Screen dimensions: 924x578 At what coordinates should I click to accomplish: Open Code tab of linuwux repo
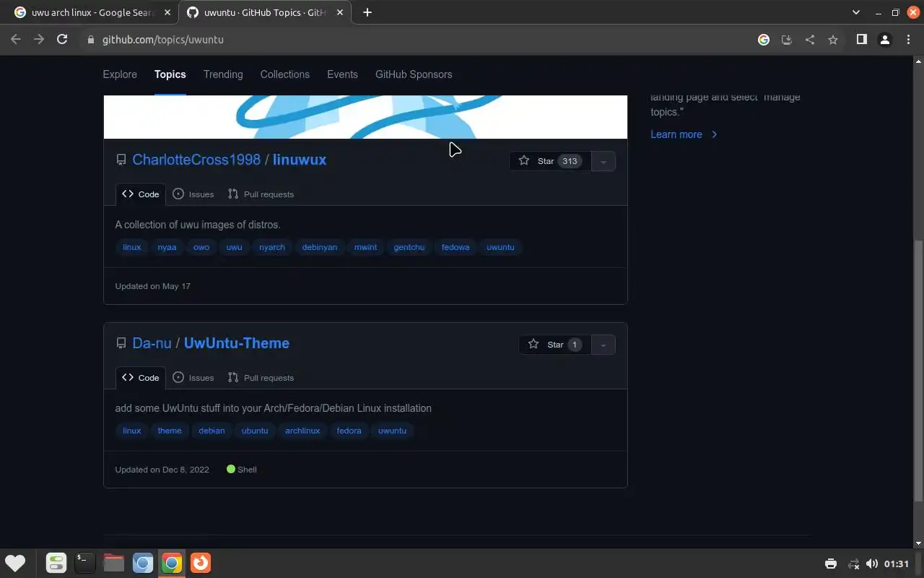[141, 194]
